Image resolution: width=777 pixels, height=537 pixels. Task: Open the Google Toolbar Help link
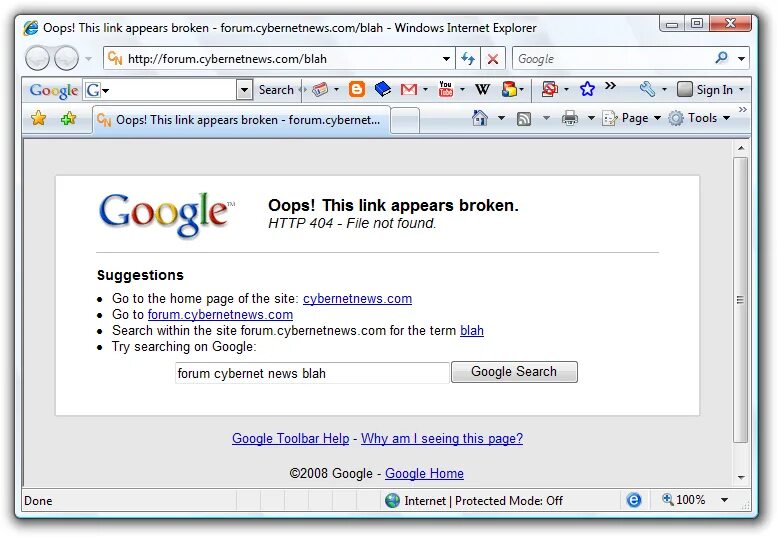click(x=290, y=438)
